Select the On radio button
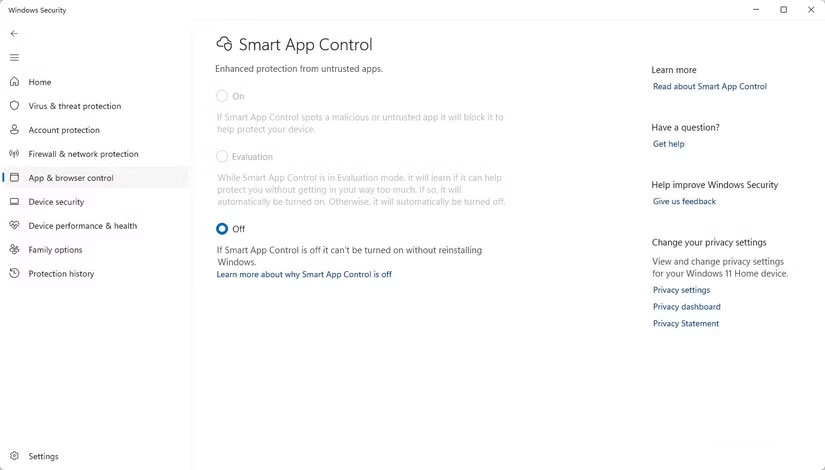This screenshot has height=470, width=825. 222,96
